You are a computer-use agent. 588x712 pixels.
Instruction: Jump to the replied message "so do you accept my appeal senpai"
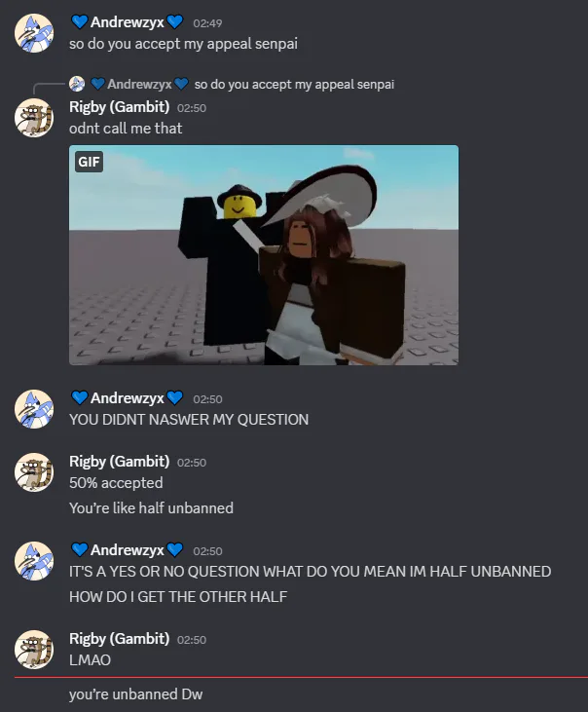294,85
